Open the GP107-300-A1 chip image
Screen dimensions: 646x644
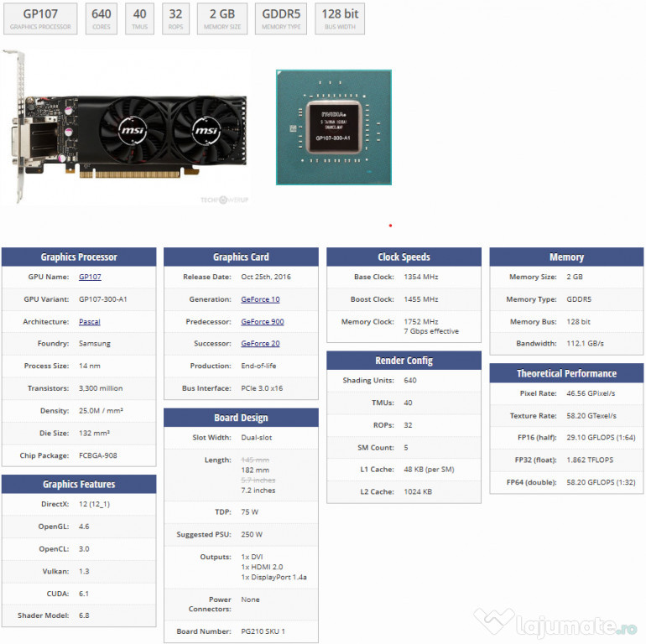click(x=334, y=127)
